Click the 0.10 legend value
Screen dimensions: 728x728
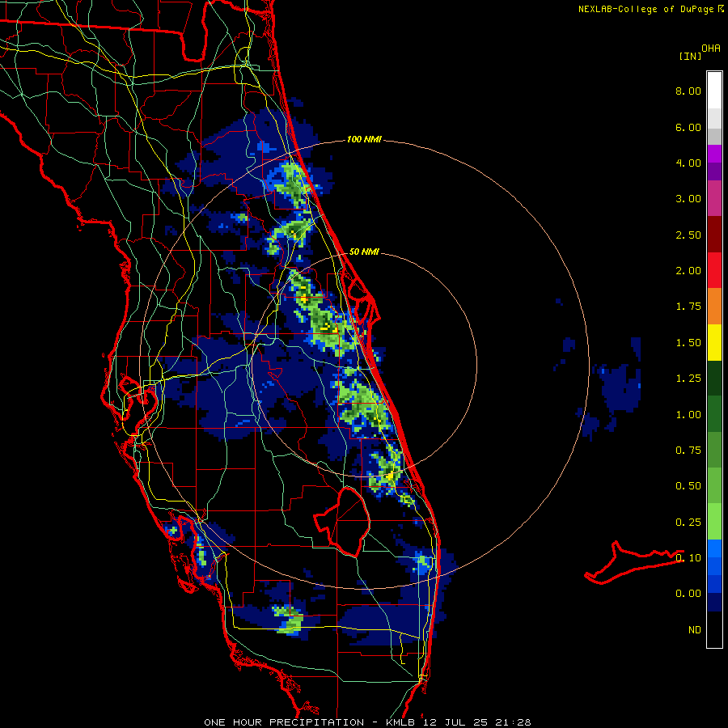(x=688, y=558)
